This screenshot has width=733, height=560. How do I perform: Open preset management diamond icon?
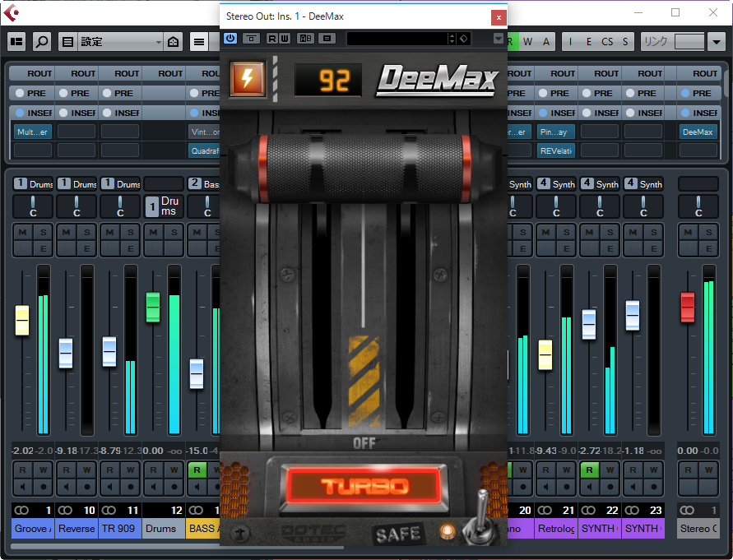464,39
